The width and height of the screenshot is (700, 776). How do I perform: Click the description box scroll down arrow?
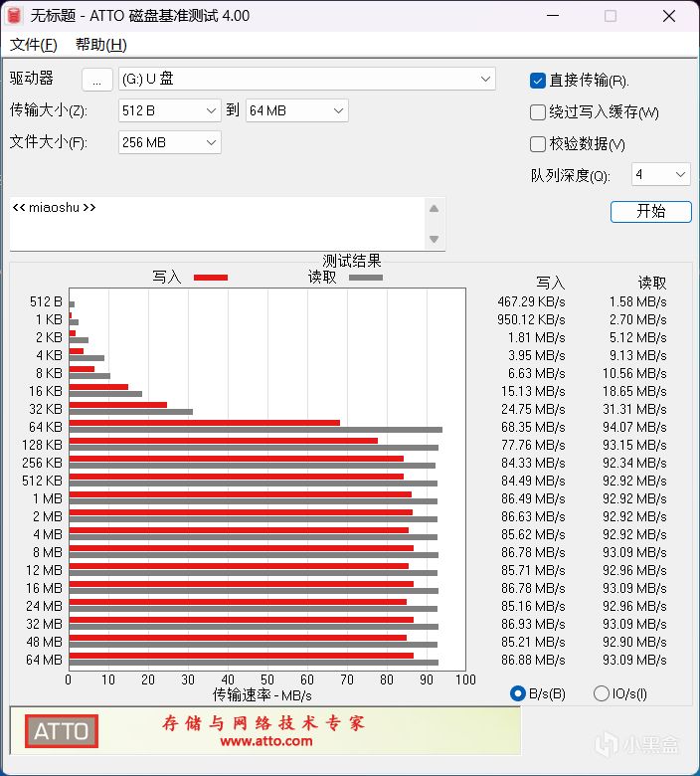pyautogui.click(x=434, y=240)
